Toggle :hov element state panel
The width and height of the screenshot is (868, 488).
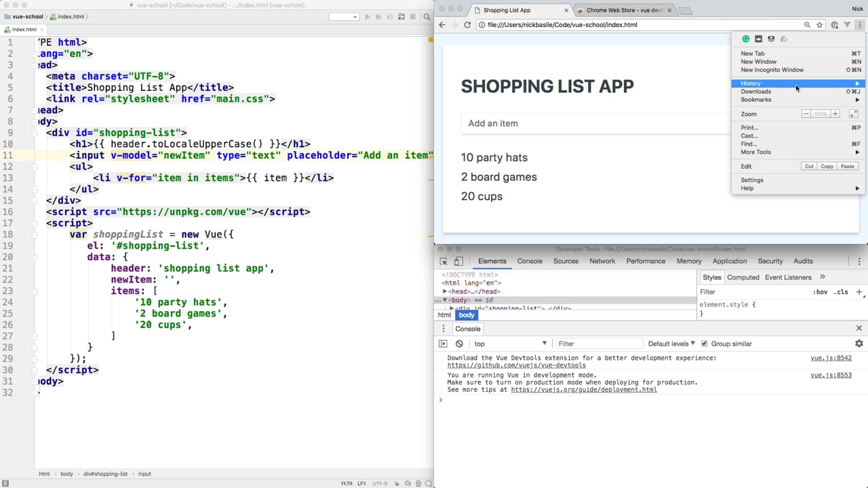(820, 292)
